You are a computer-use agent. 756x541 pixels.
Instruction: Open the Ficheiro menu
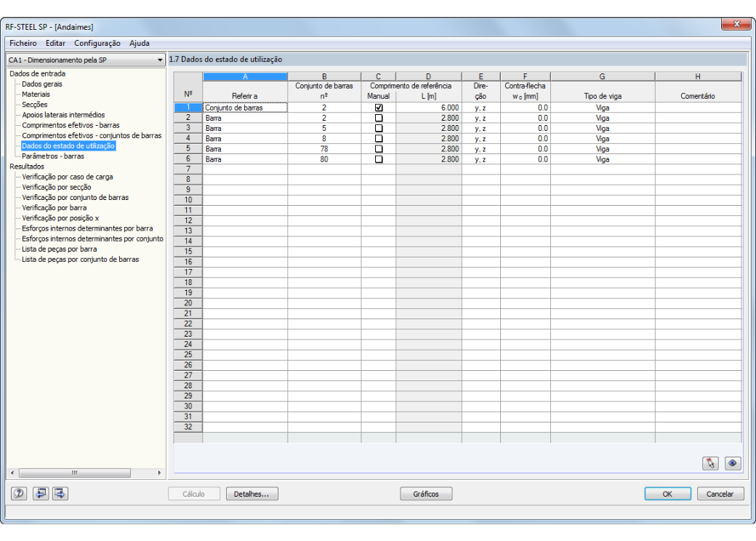click(x=23, y=43)
